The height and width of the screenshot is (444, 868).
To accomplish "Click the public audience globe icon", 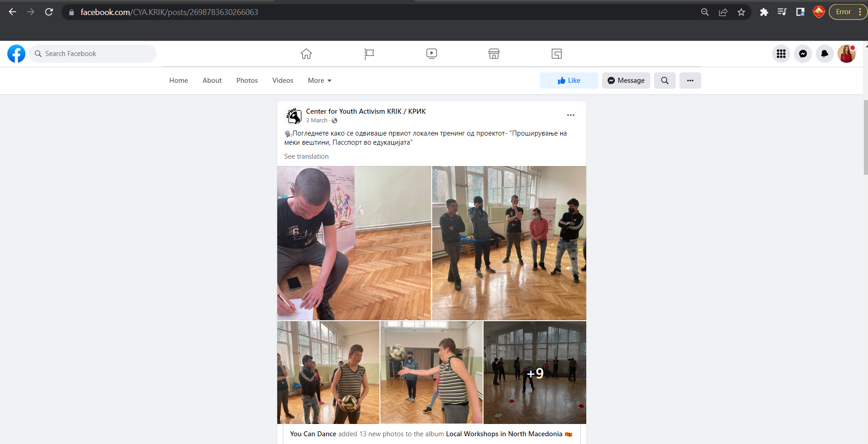I will (x=334, y=121).
